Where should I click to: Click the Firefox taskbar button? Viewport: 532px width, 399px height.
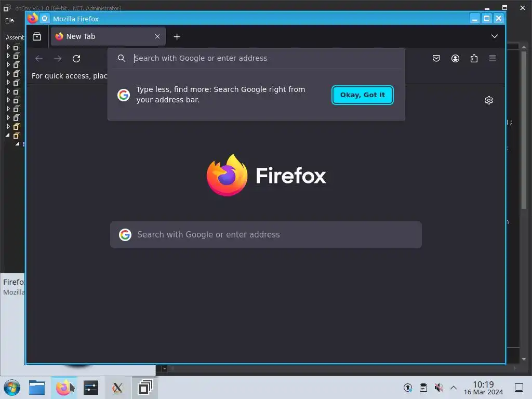click(64, 388)
